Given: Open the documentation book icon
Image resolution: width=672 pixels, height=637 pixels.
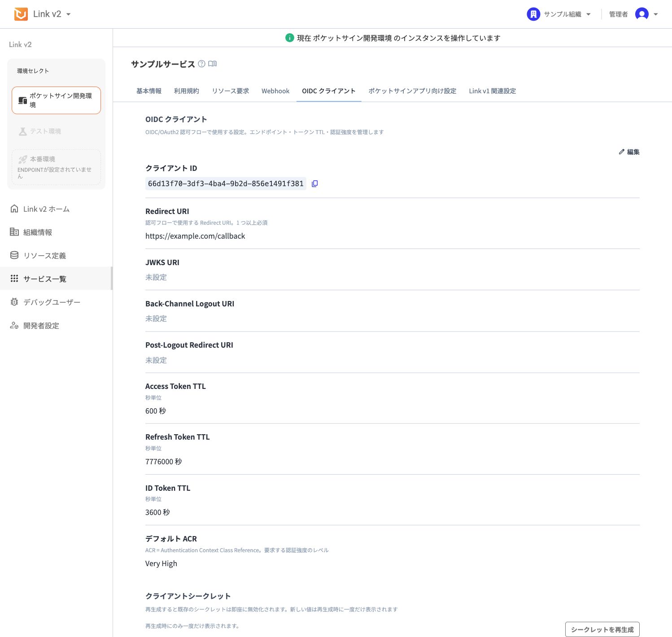Looking at the screenshot, I should point(213,64).
